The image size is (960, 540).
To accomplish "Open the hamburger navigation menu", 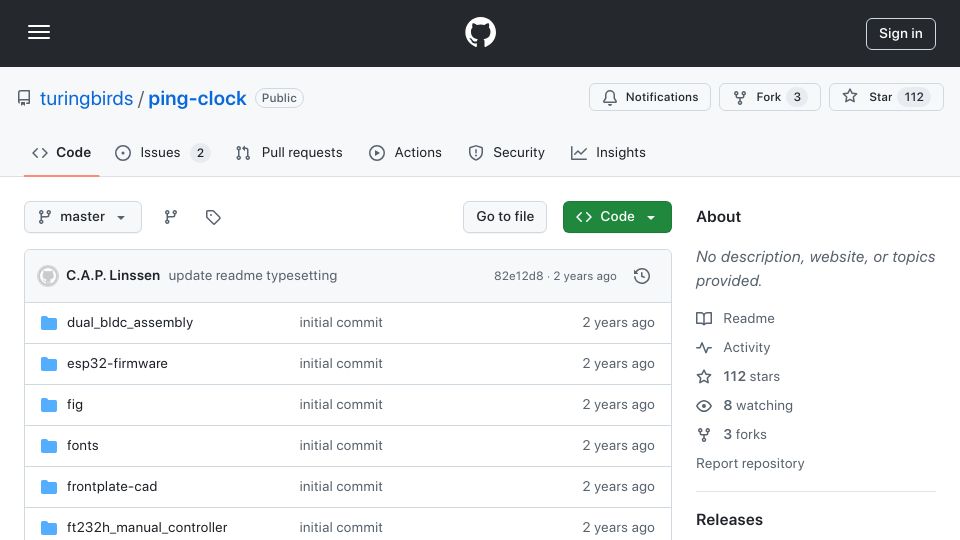I will [39, 32].
